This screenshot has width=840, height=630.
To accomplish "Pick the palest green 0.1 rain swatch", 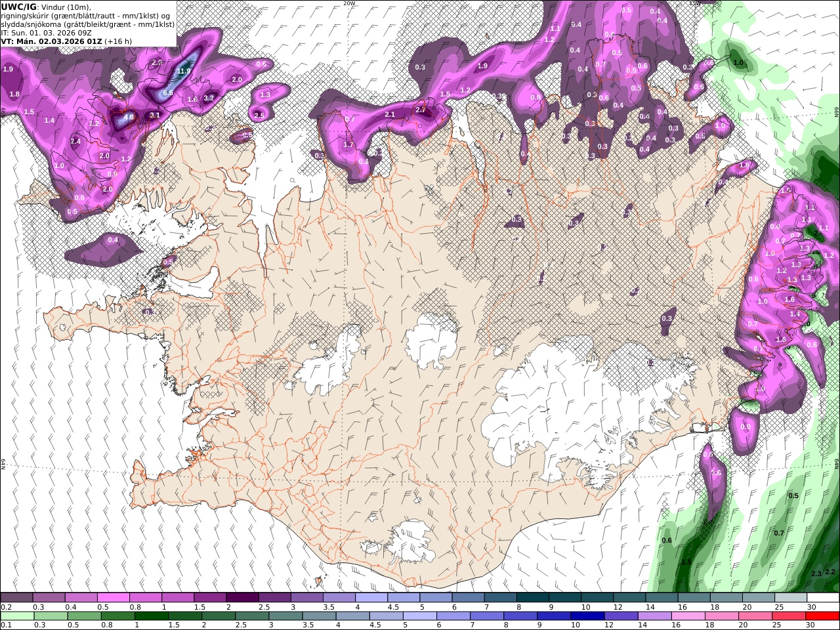I will click(x=17, y=616).
